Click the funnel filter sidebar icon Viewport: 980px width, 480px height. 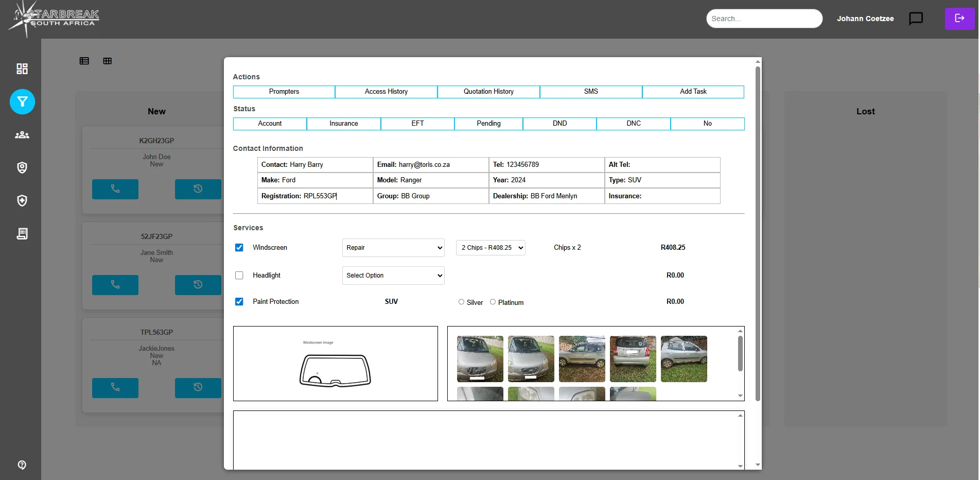tap(22, 102)
